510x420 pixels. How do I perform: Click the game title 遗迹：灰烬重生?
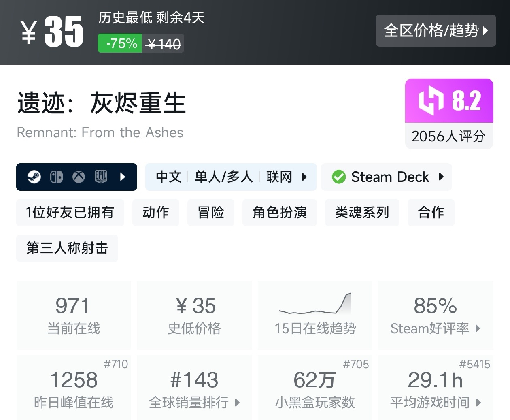point(101,103)
